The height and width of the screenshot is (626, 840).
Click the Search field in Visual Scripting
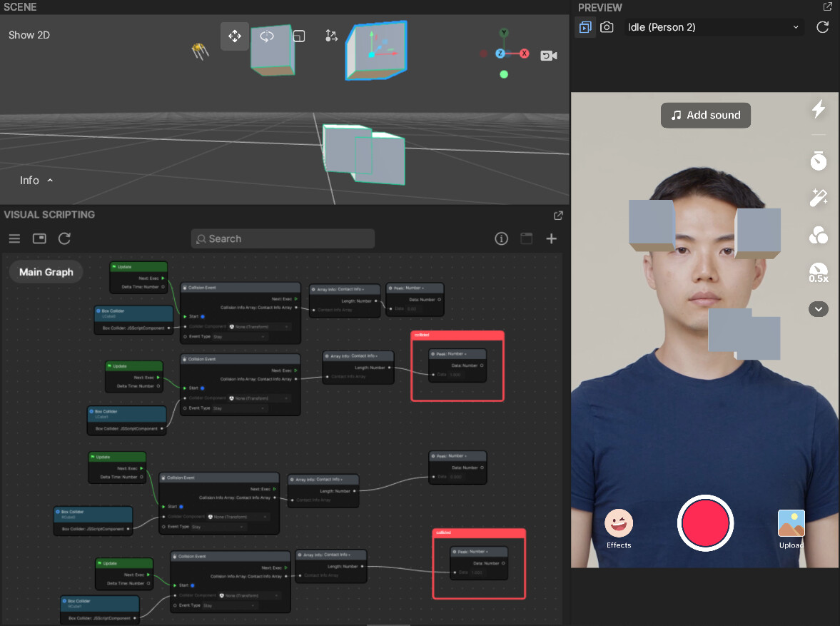click(283, 238)
